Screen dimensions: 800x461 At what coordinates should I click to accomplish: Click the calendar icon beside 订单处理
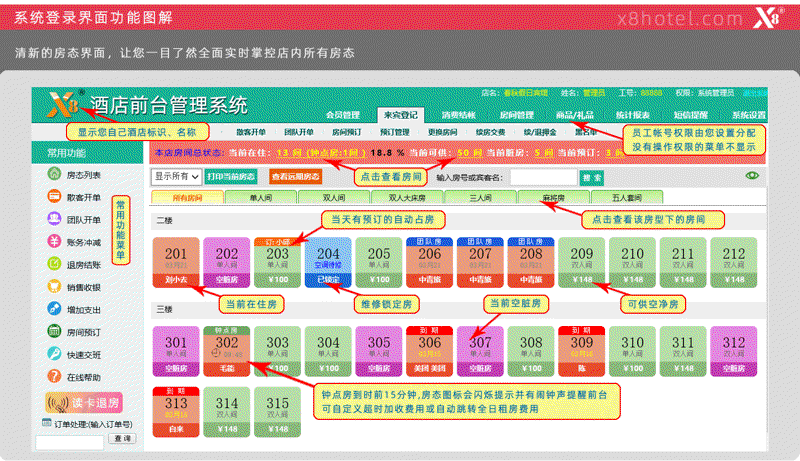click(x=47, y=423)
